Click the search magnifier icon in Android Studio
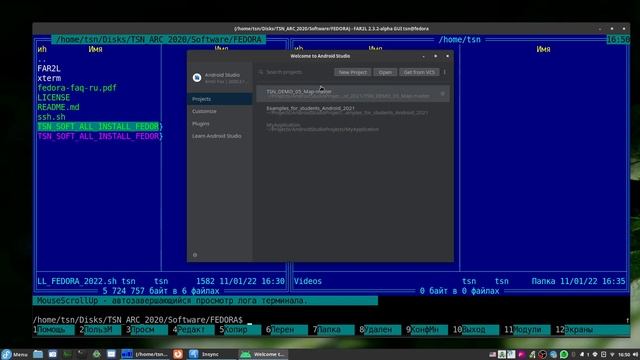 point(261,72)
